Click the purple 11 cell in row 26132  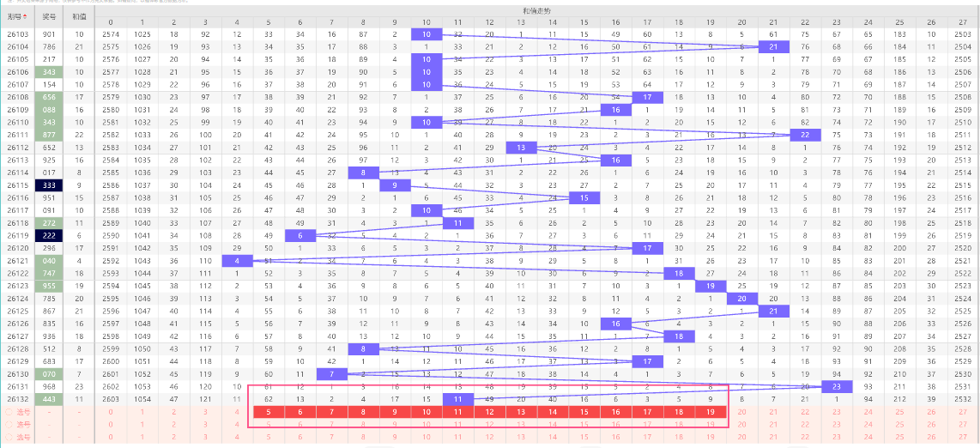pyautogui.click(x=458, y=399)
